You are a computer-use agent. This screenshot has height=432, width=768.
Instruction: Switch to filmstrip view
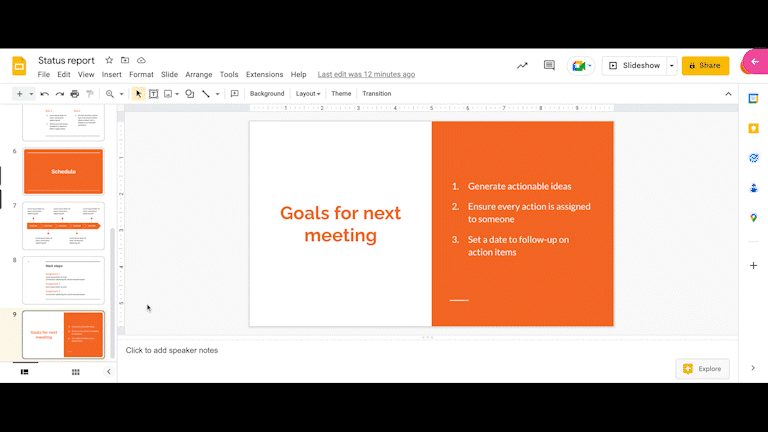[24, 372]
